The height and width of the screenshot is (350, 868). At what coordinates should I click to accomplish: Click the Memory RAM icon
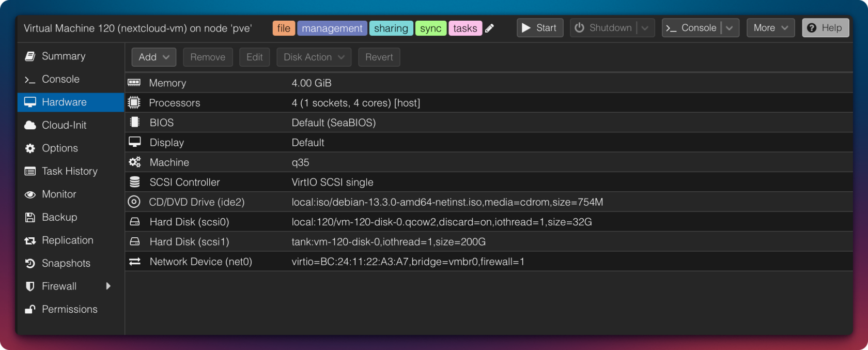pyautogui.click(x=134, y=83)
